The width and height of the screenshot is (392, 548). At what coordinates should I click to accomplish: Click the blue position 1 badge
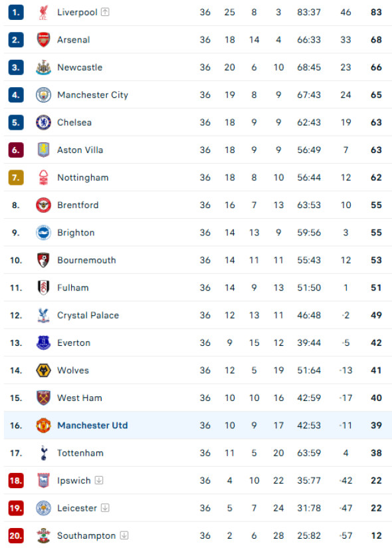[x=16, y=12]
